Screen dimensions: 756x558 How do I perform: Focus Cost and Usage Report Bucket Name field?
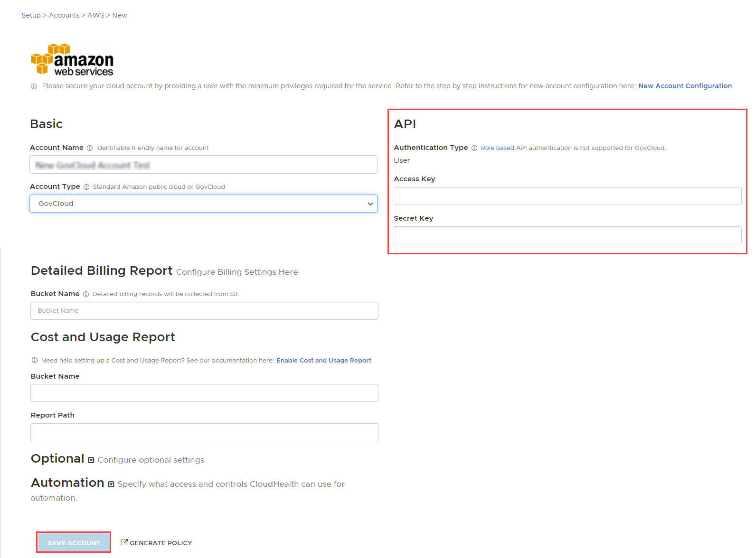(204, 393)
